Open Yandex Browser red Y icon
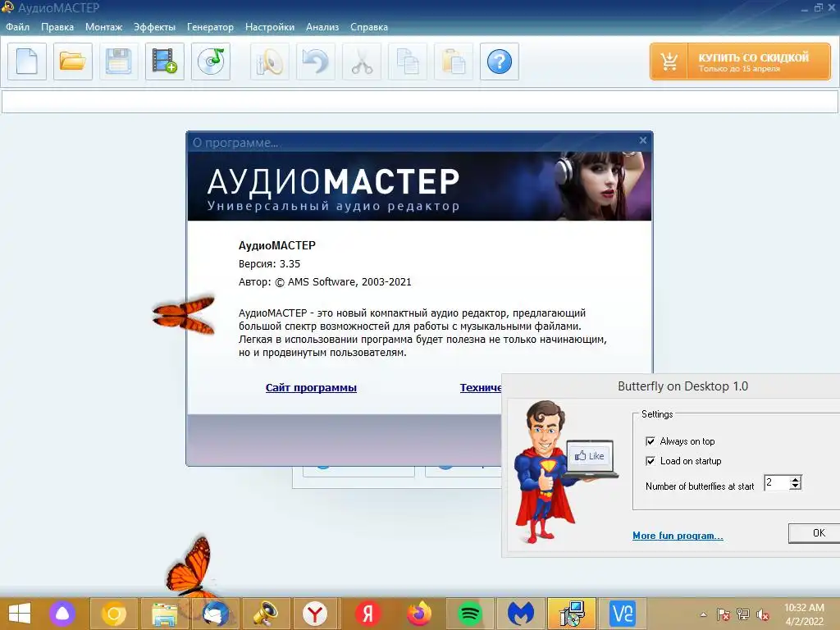This screenshot has height=630, width=840. tap(315, 614)
